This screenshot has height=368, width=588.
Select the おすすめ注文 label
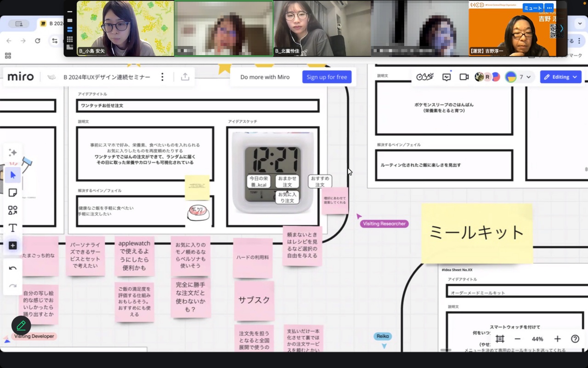320,181
